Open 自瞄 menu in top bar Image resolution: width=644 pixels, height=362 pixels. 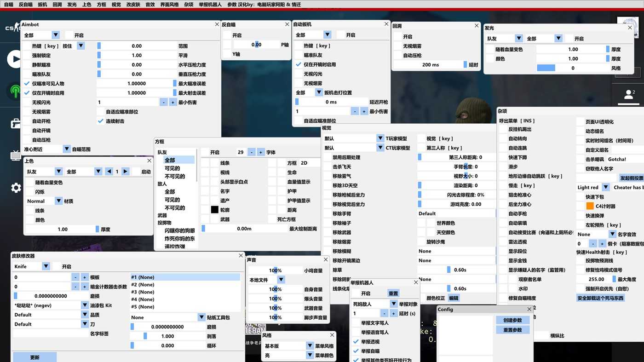[x=8, y=5]
